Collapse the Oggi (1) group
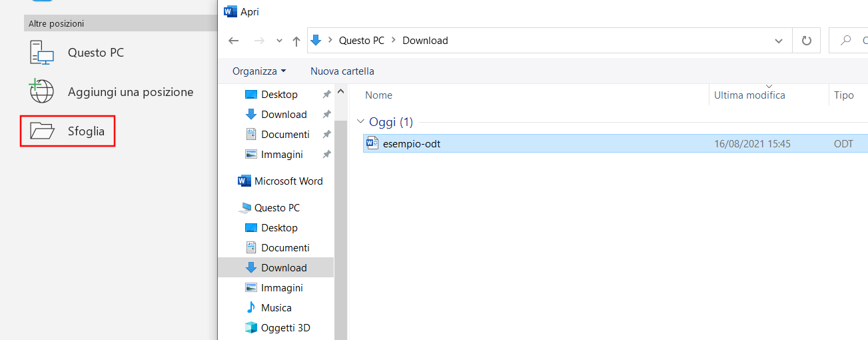This screenshot has height=340, width=868. [361, 122]
